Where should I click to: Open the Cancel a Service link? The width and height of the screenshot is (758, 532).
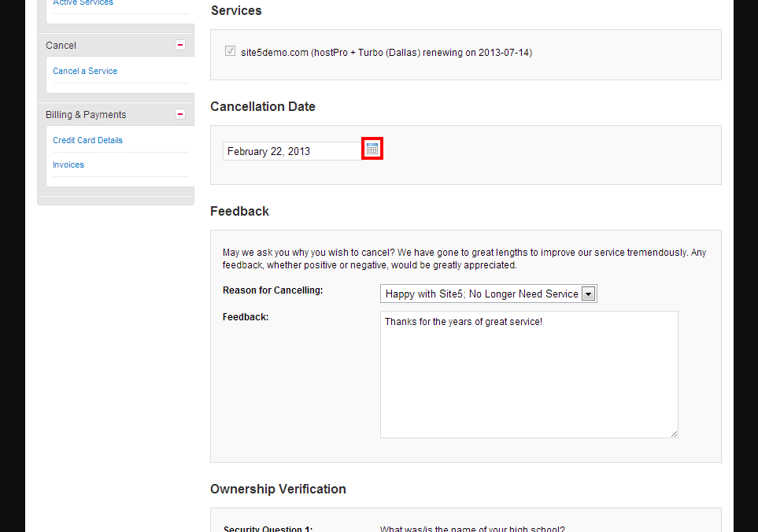click(85, 71)
